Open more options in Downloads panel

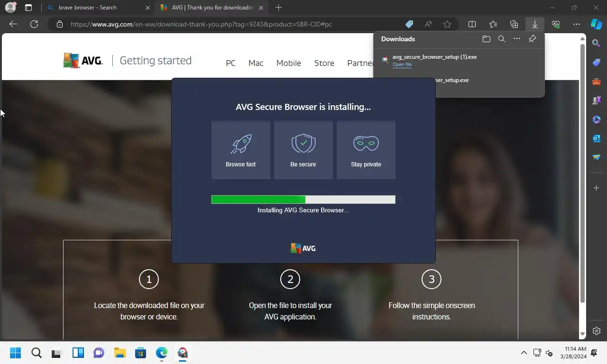click(x=517, y=39)
